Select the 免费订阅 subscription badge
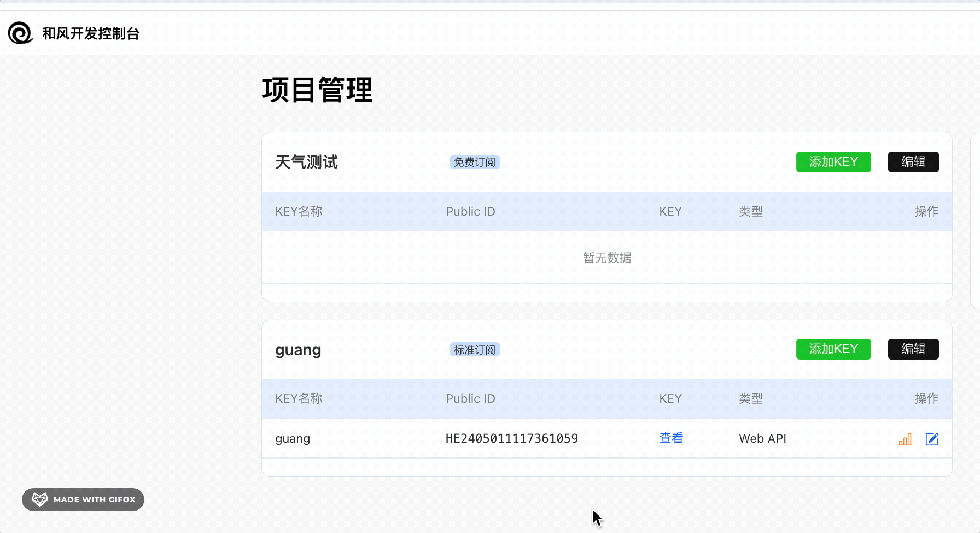The width and height of the screenshot is (980, 533). 475,163
